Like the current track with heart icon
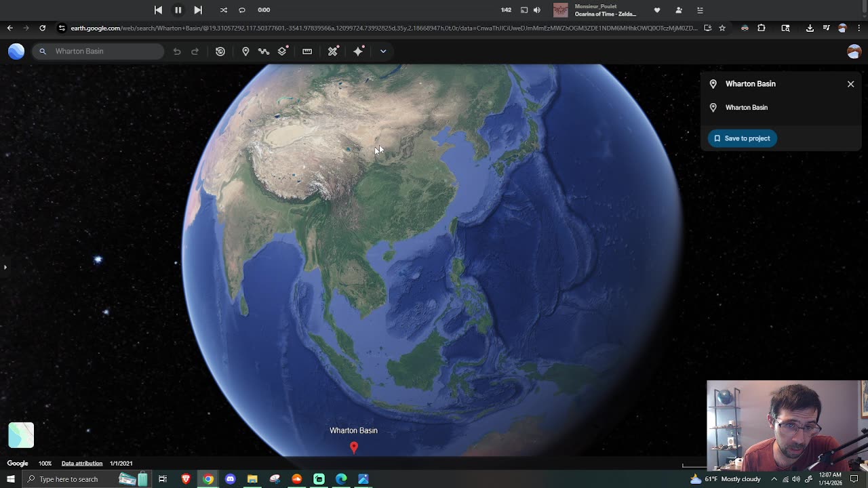Screen dimensions: 868x488 tap(657, 10)
